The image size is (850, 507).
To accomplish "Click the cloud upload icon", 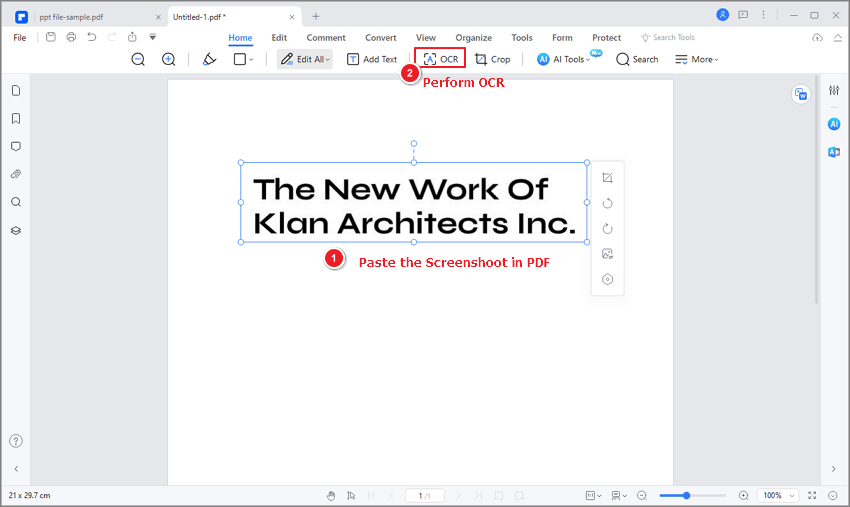I will click(x=817, y=37).
